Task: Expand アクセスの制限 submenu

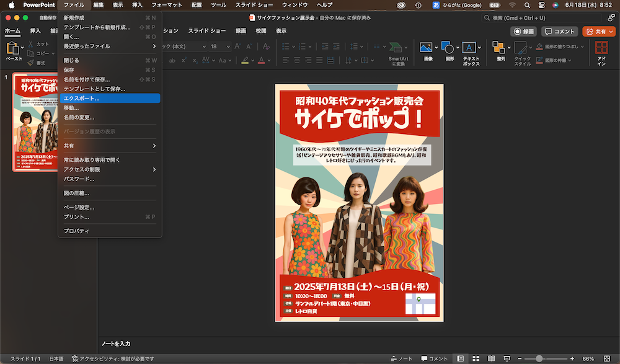Action: 110,169
